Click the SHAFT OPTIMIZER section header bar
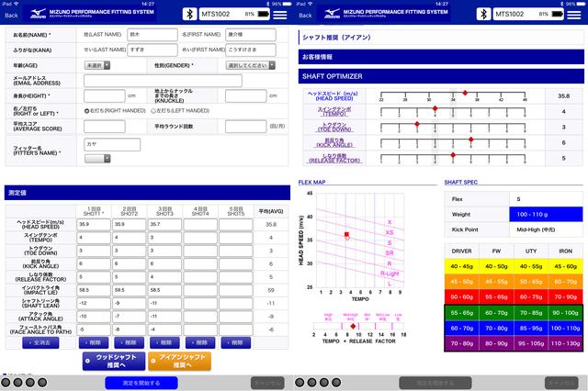Viewport: 588px width, 391px height. pos(441,76)
